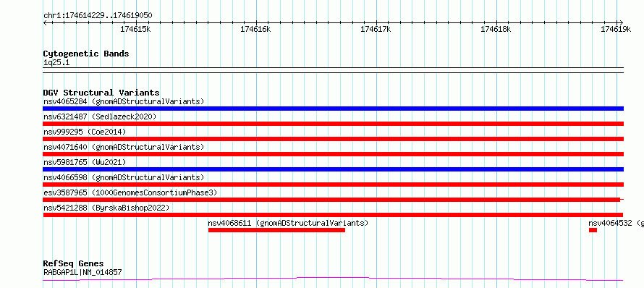Click the red bar under nsv6321487
The image size is (644, 288).
tap(333, 124)
